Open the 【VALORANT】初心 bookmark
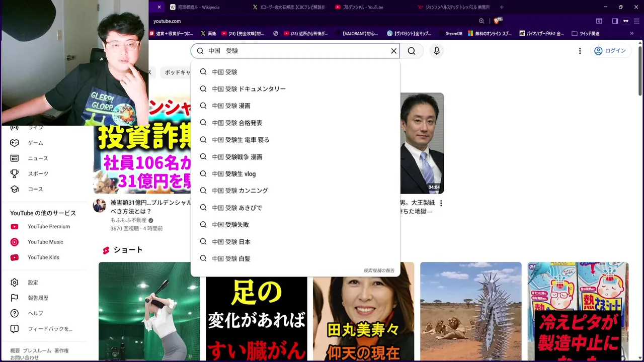The image size is (644, 362). (x=356, y=34)
